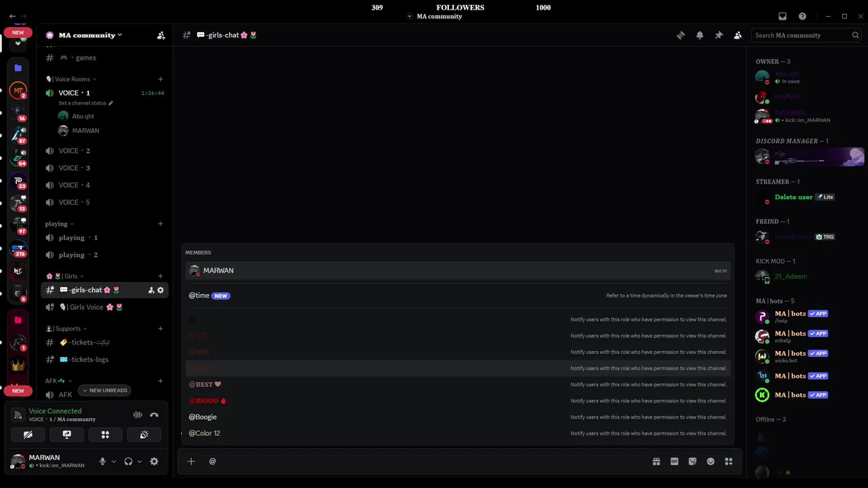Add channel to playing category
Screen dimensions: 868x488
[x=160, y=224]
